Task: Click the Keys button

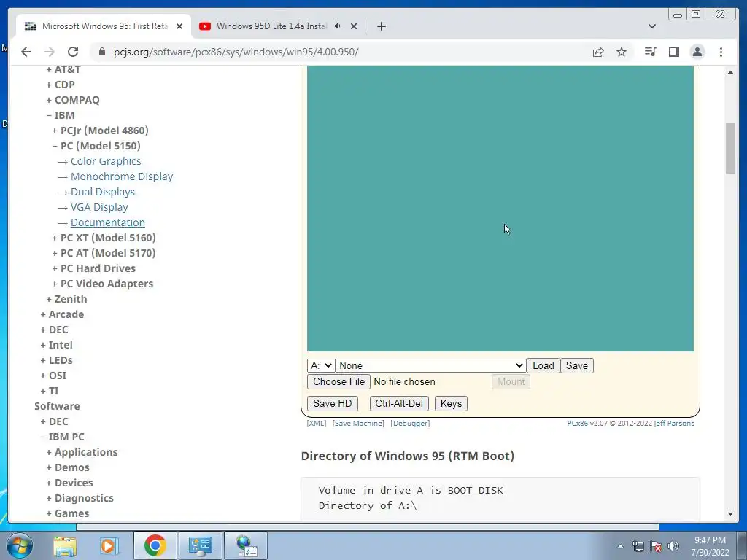Action: coord(451,404)
